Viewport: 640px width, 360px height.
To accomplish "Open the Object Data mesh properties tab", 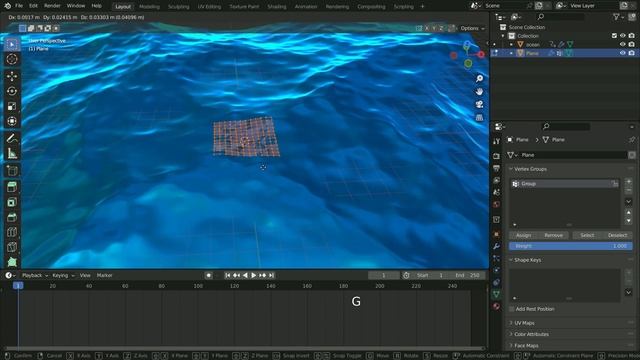I will 496,294.
